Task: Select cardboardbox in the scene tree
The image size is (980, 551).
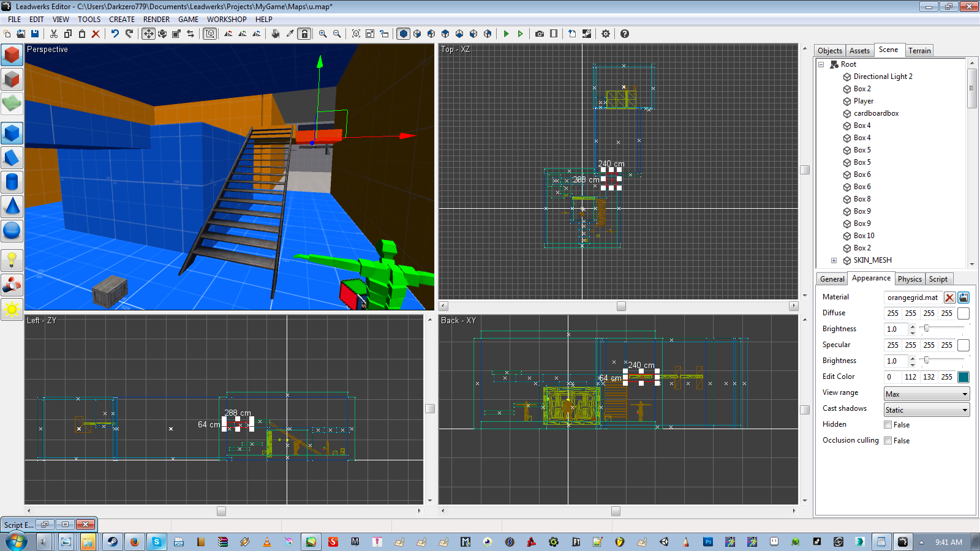Action: point(876,113)
